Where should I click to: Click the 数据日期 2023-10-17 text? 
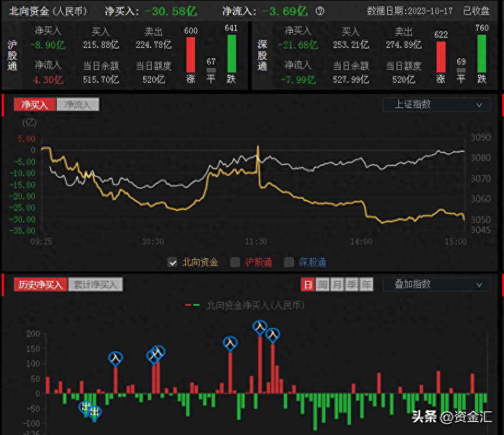coord(410,11)
